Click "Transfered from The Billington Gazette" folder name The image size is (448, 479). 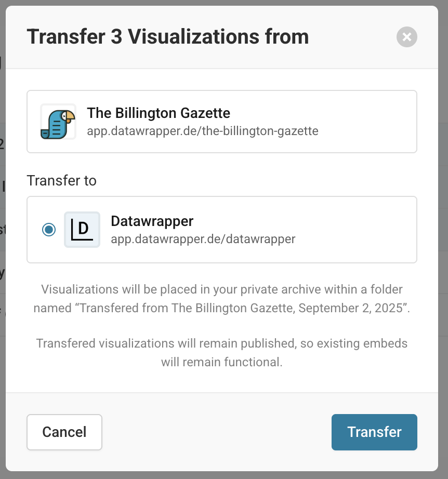[187, 308]
